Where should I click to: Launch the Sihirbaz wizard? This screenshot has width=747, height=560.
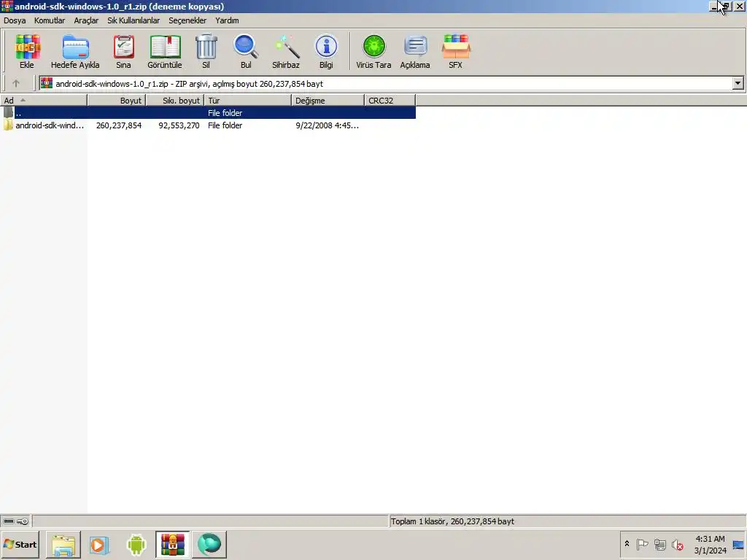click(x=286, y=51)
